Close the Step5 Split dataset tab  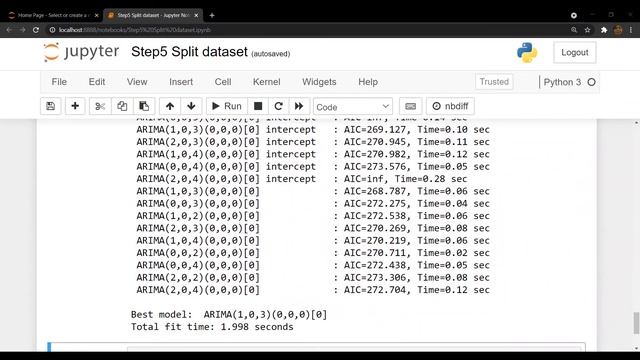[x=196, y=15]
